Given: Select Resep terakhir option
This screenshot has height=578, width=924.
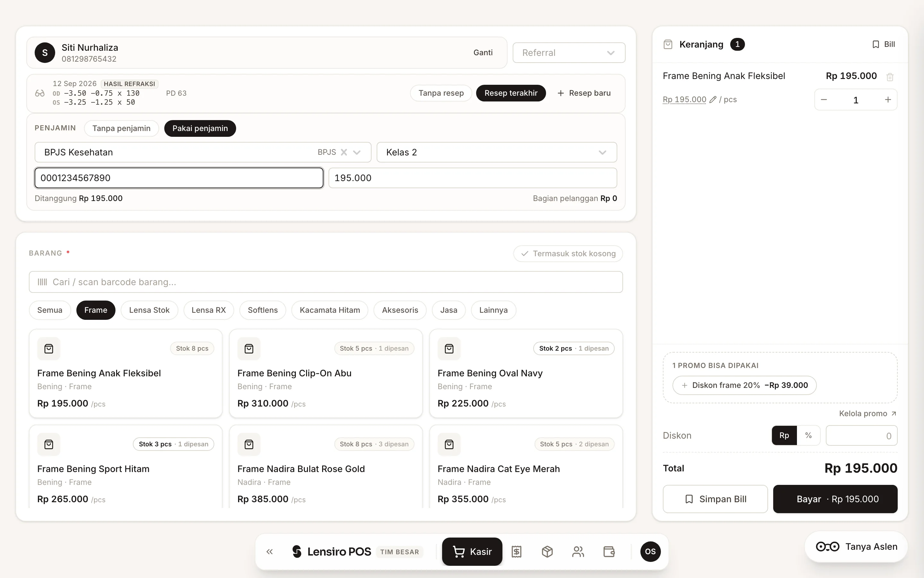Looking at the screenshot, I should tap(511, 93).
